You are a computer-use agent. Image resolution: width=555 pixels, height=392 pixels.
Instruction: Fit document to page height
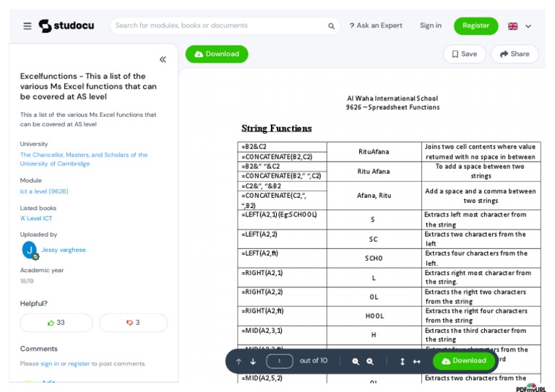[403, 361]
